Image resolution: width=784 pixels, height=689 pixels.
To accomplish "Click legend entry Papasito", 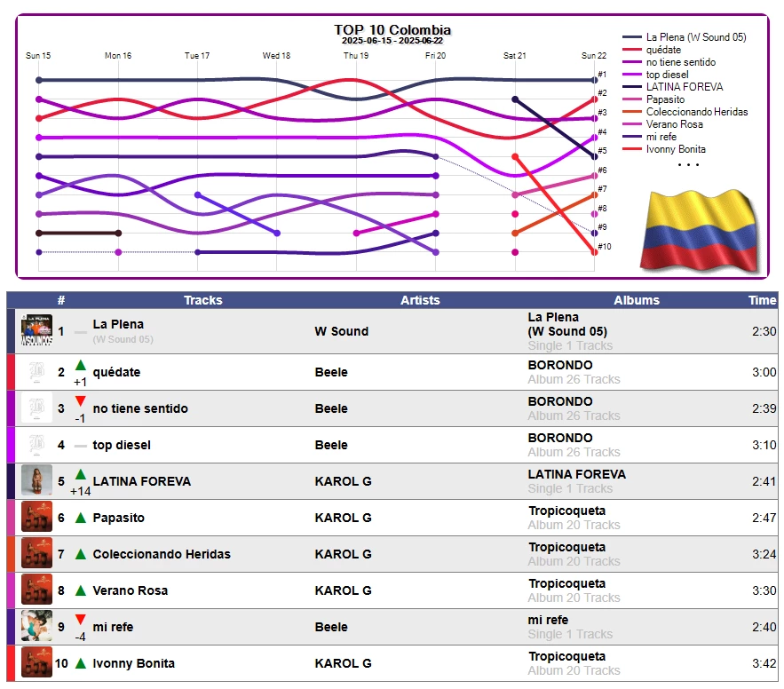I will 665,99.
